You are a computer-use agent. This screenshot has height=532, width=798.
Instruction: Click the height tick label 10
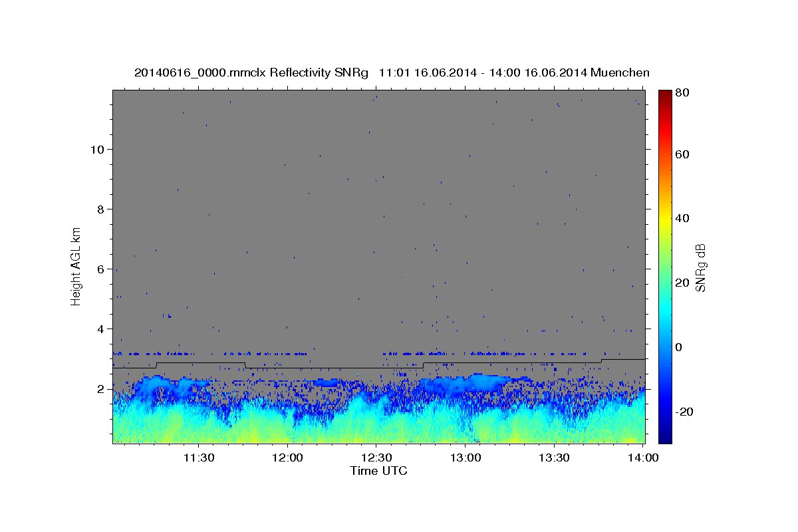[x=97, y=149]
